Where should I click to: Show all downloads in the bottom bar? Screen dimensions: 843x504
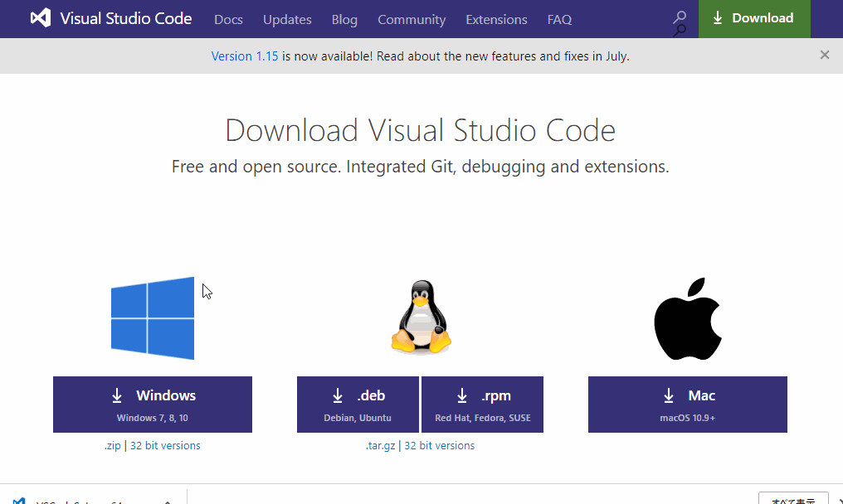(794, 500)
